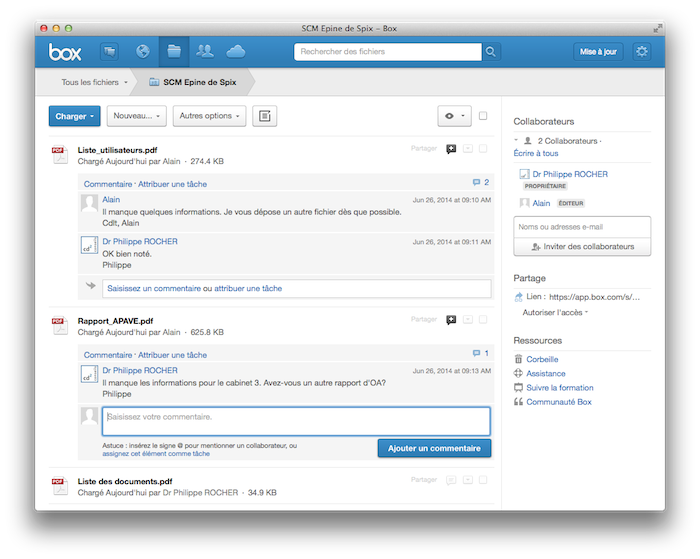Tick the select-all checkbox above the file list

(483, 116)
